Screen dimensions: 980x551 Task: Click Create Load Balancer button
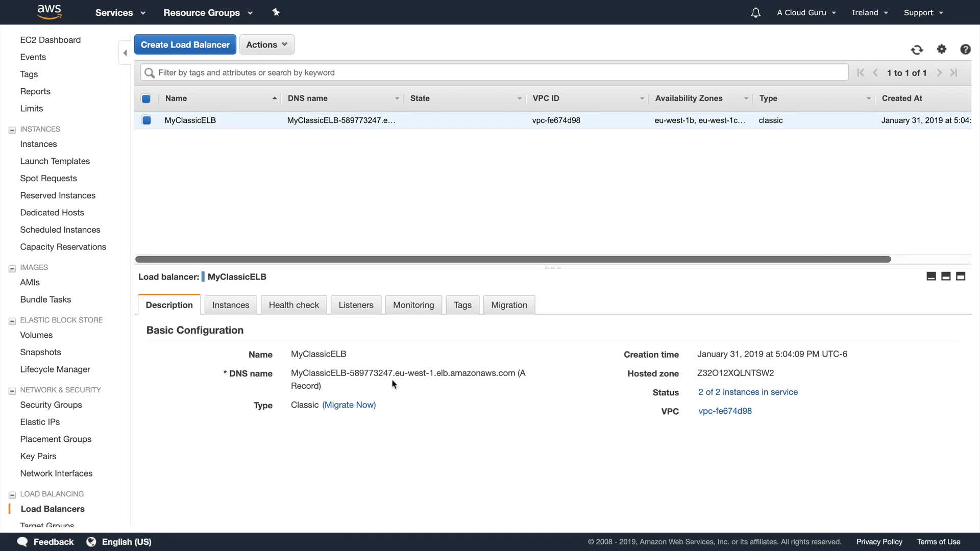tap(185, 45)
